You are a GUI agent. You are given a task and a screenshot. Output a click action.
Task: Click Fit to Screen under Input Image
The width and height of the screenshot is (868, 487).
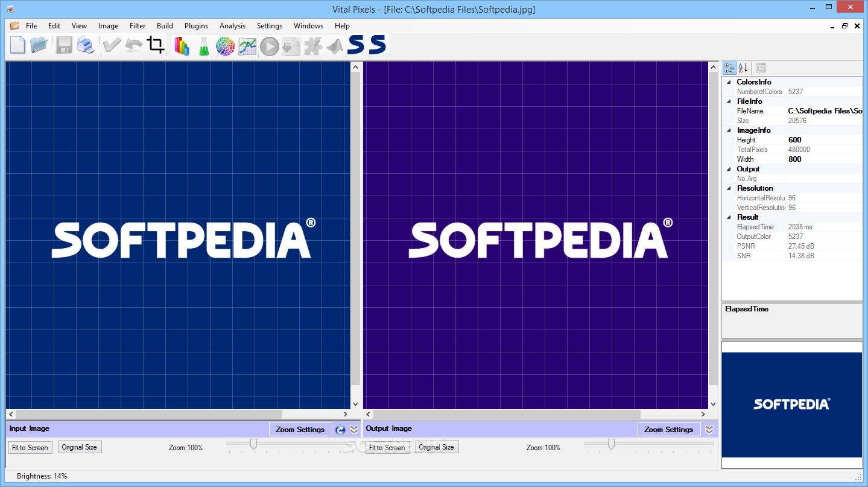(x=30, y=447)
